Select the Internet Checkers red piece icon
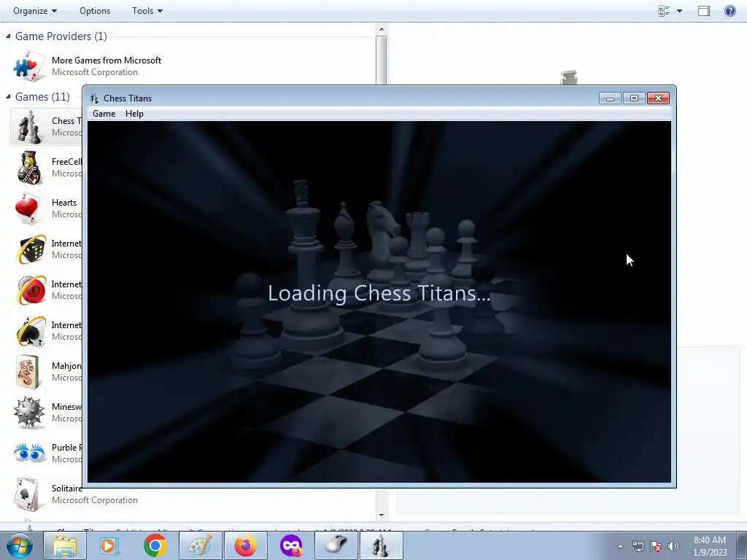 [x=31, y=290]
